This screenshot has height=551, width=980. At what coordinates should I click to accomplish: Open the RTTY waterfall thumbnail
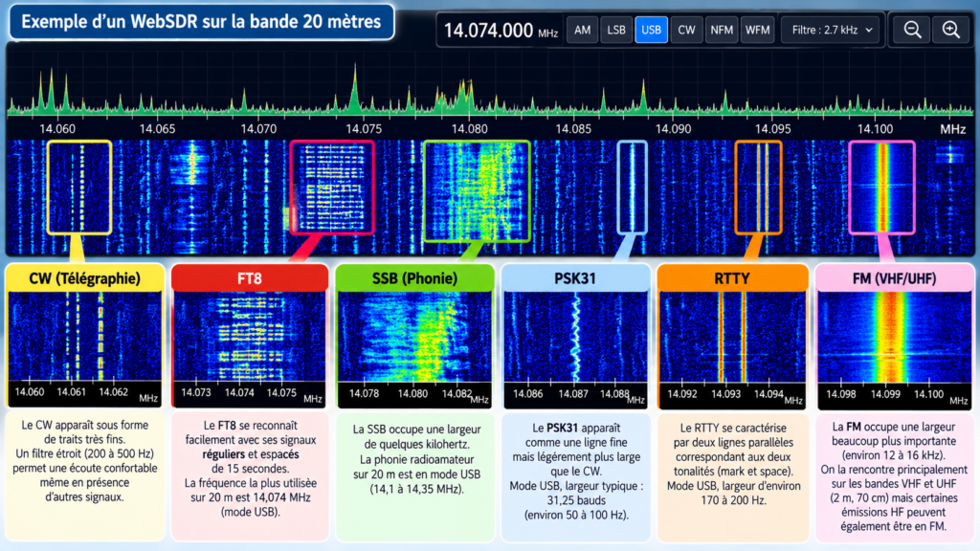tap(732, 338)
